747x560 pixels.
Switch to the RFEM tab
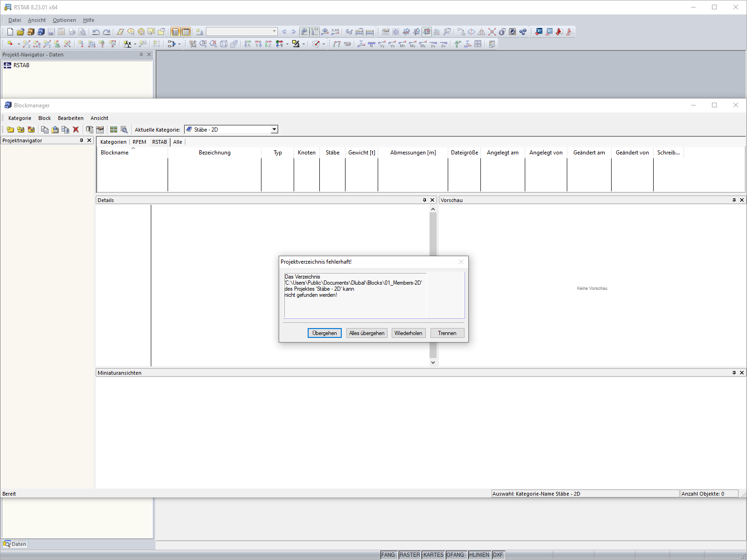pos(139,142)
